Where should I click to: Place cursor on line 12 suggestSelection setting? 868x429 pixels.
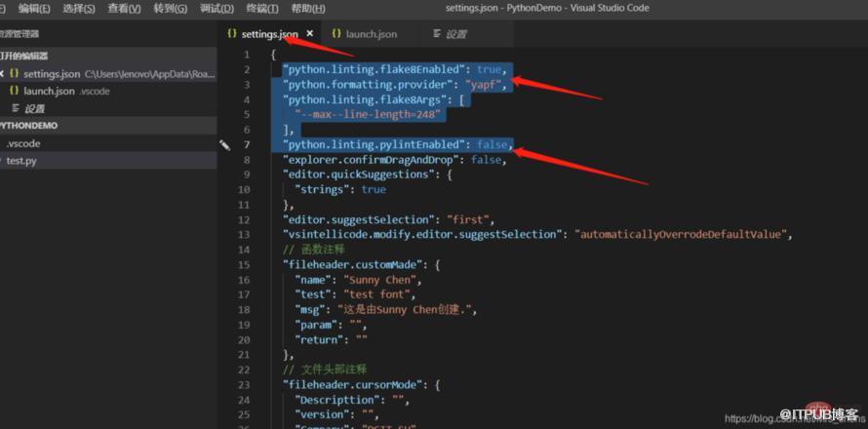[384, 219]
